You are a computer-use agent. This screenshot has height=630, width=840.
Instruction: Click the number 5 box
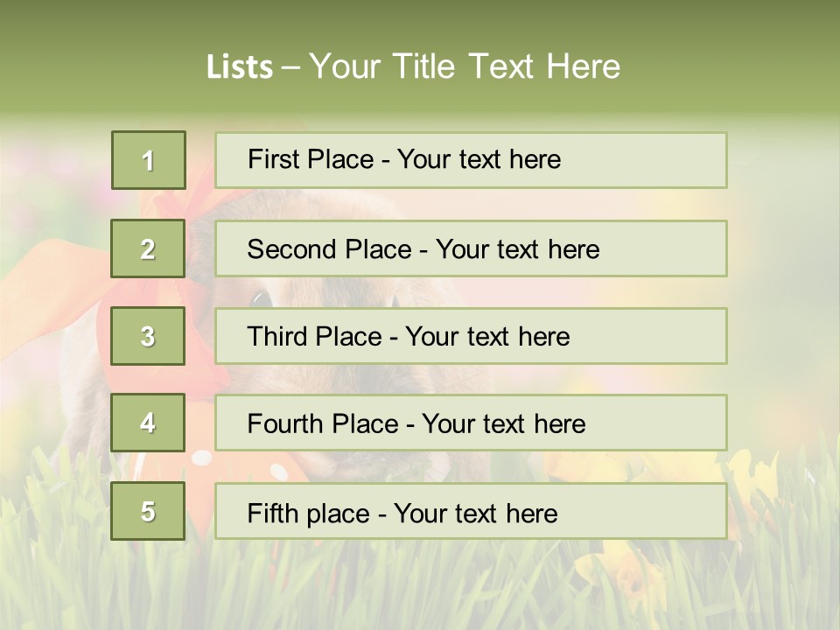148,511
